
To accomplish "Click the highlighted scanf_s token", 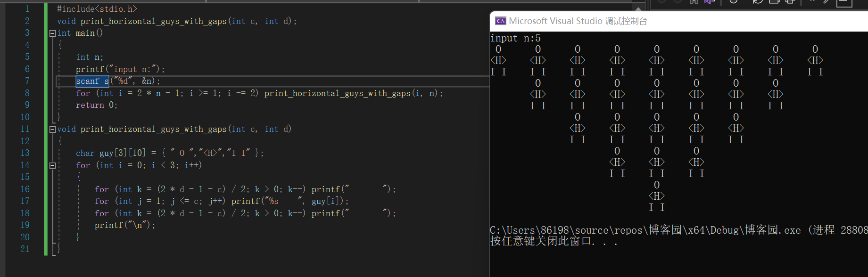I will click(92, 81).
